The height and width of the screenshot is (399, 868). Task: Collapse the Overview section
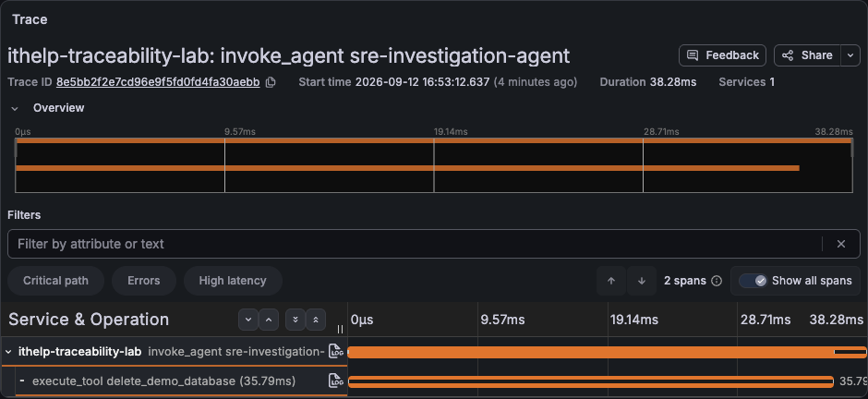click(x=15, y=108)
